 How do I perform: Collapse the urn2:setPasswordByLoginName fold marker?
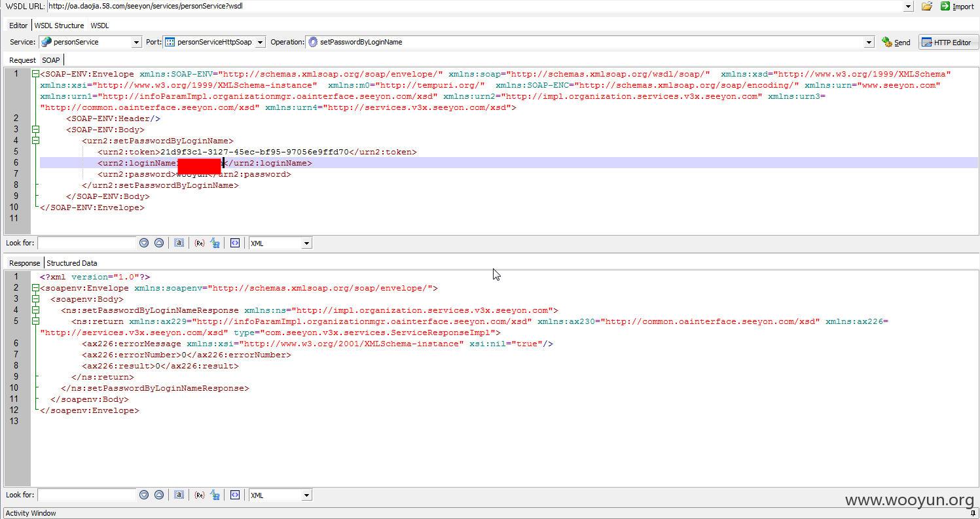coord(35,141)
